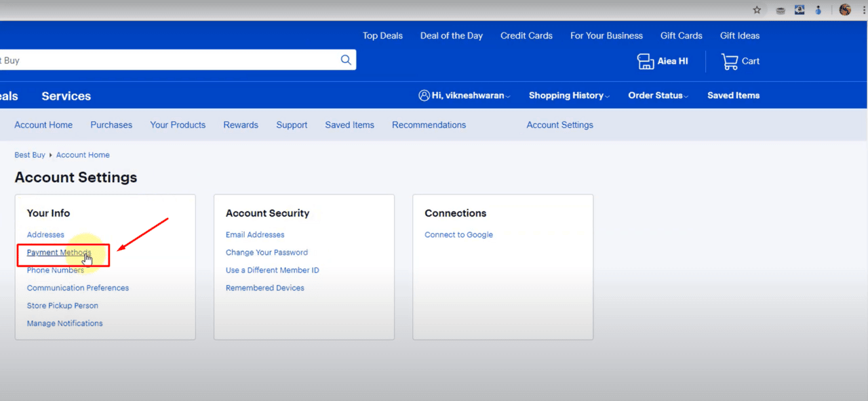The image size is (868, 401).
Task: Open the shopping Cart icon
Action: click(x=730, y=61)
